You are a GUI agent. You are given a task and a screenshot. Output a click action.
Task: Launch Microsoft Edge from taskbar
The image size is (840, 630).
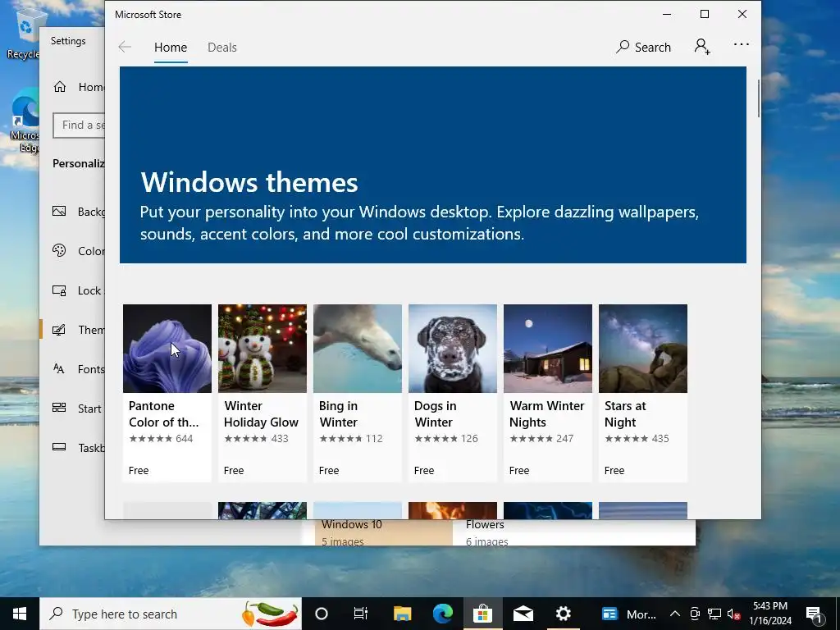click(442, 614)
